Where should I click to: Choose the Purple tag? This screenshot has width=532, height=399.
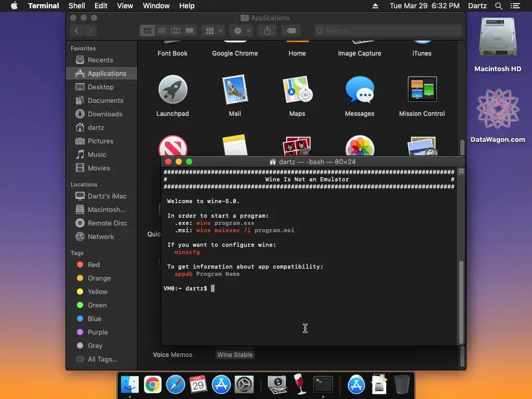pos(101,332)
